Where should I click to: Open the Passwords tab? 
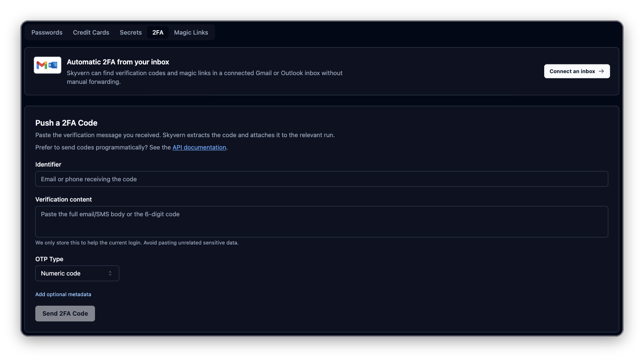point(47,33)
